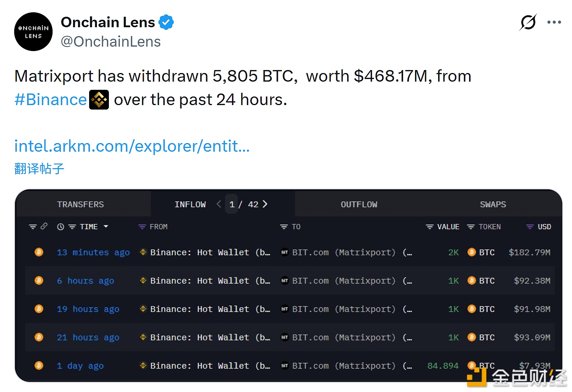This screenshot has height=392, width=572.
Task: Click the Binance hot wallet icon on the 19 hours row
Action: pos(143,309)
